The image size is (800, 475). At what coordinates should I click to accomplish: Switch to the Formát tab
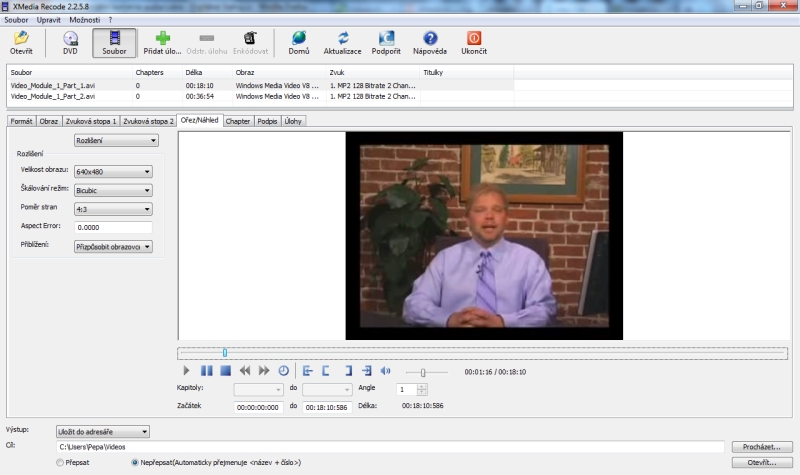click(x=21, y=121)
